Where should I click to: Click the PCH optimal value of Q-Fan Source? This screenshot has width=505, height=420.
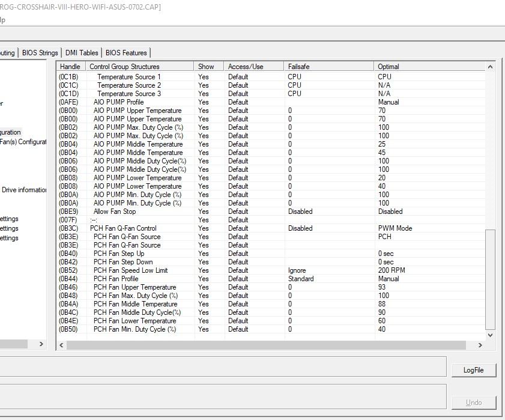pyautogui.click(x=384, y=237)
